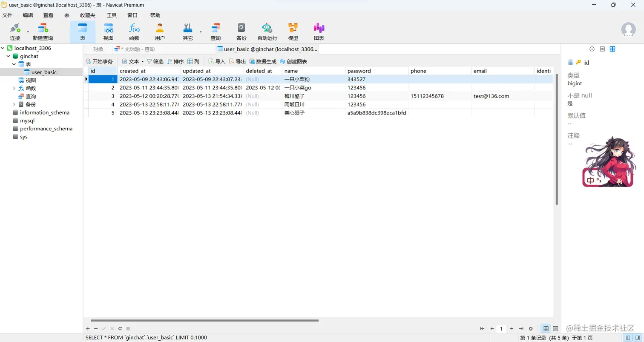Open the 其它 dropdown arrow
The width and height of the screenshot is (644, 342).
click(x=201, y=32)
